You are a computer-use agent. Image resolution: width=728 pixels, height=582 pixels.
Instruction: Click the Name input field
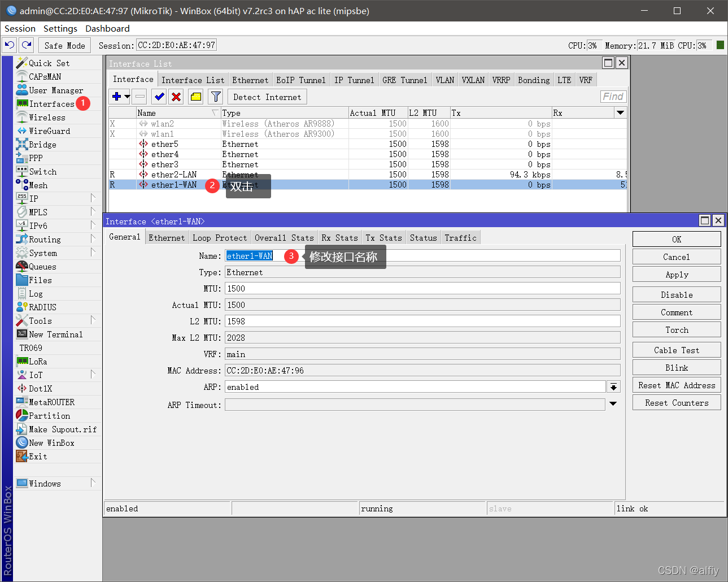click(422, 255)
